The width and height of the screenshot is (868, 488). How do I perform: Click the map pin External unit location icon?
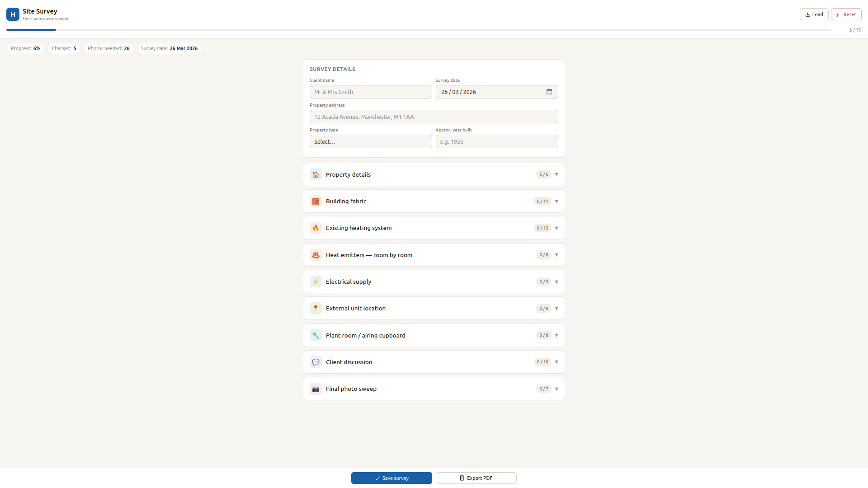click(316, 309)
